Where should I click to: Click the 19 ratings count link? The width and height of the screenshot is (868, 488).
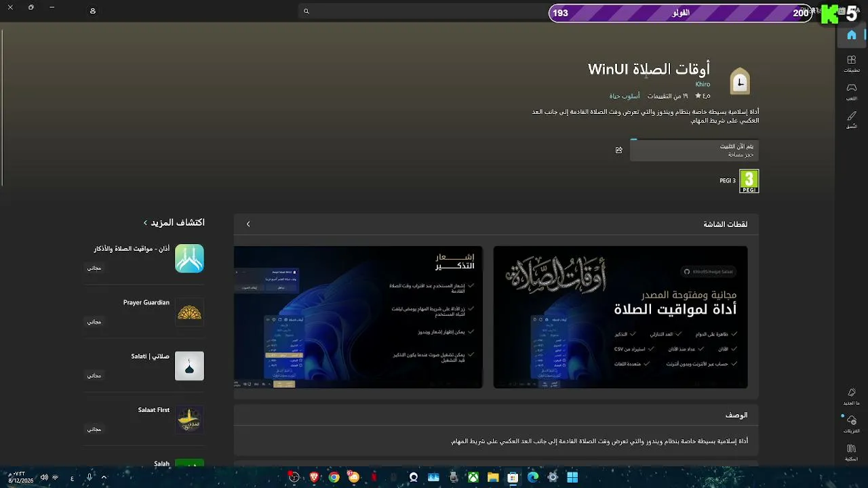pyautogui.click(x=668, y=96)
